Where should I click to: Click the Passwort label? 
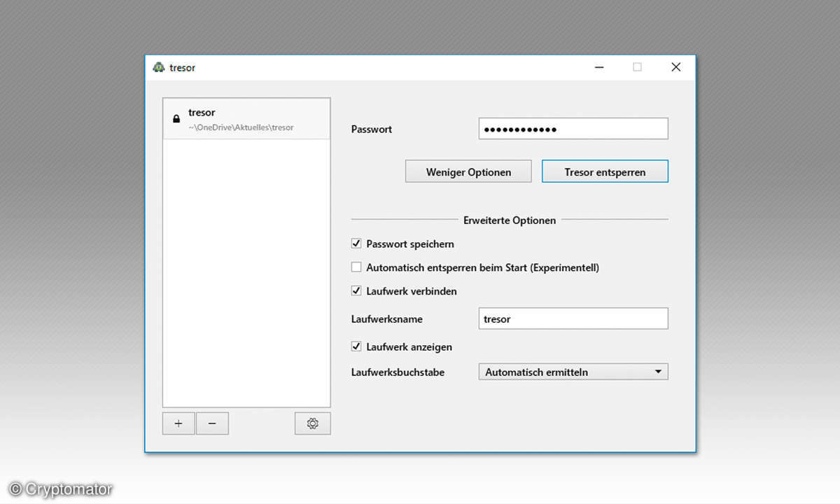pos(371,129)
